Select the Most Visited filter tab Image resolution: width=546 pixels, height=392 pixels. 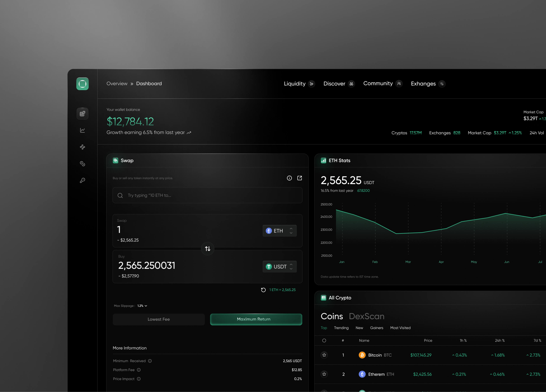[x=400, y=328]
